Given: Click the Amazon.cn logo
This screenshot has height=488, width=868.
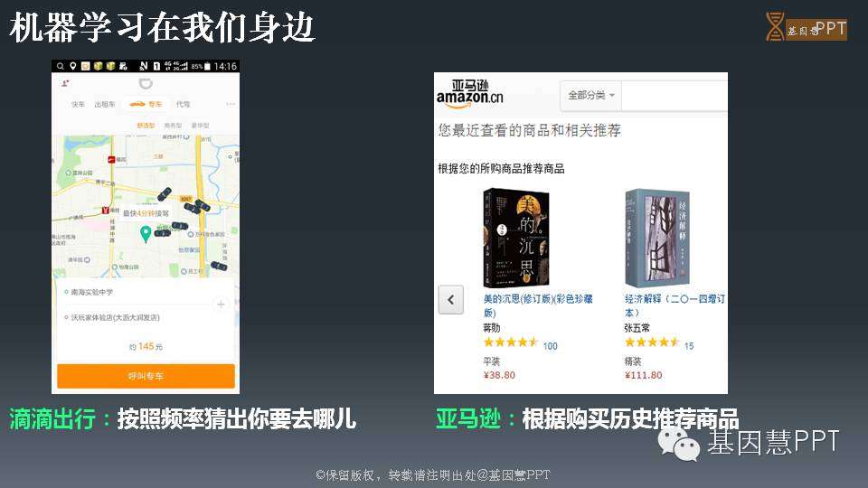Looking at the screenshot, I should click(x=469, y=93).
